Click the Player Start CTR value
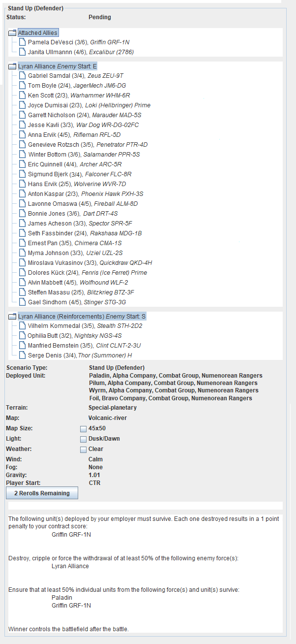This screenshot has width=296, height=644. [x=94, y=483]
